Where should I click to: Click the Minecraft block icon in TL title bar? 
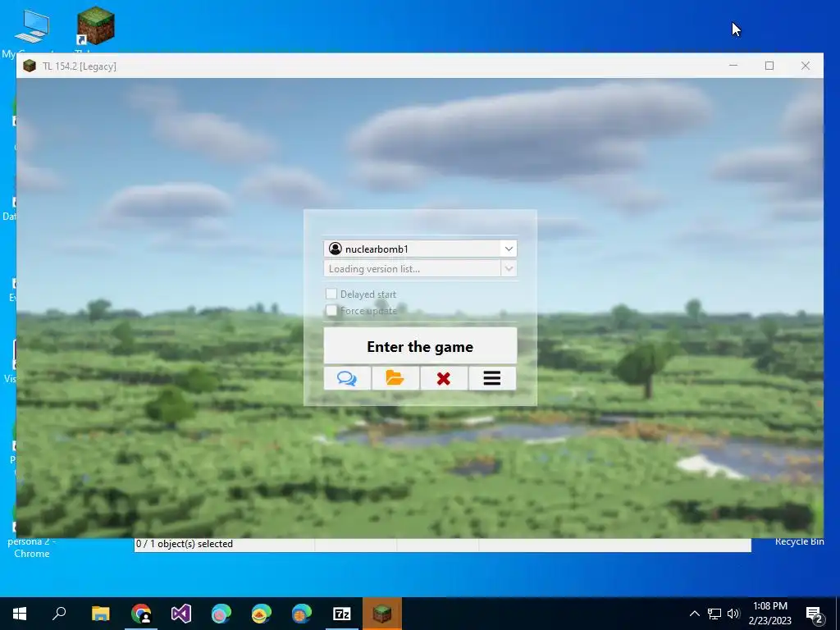click(30, 66)
